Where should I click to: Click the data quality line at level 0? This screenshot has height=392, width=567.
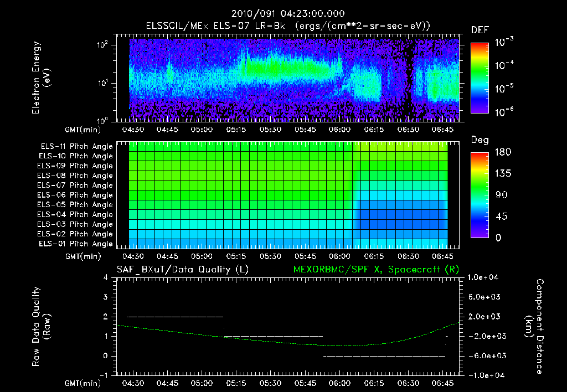384,356
